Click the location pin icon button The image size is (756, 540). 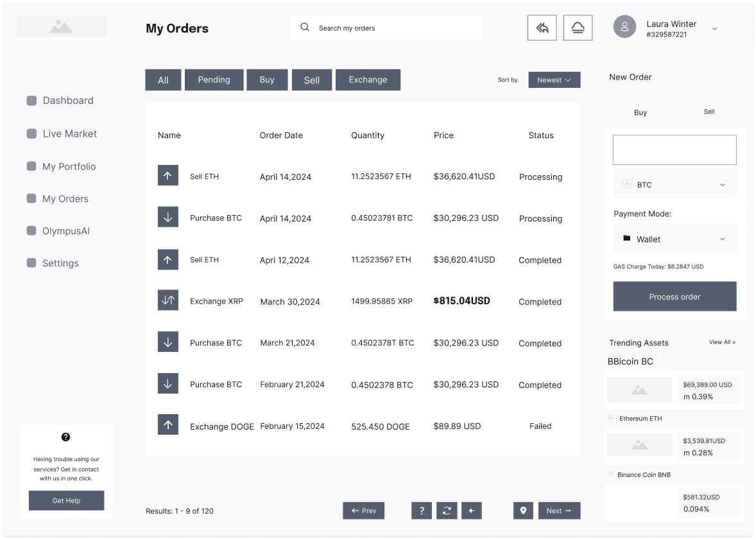[x=523, y=510]
